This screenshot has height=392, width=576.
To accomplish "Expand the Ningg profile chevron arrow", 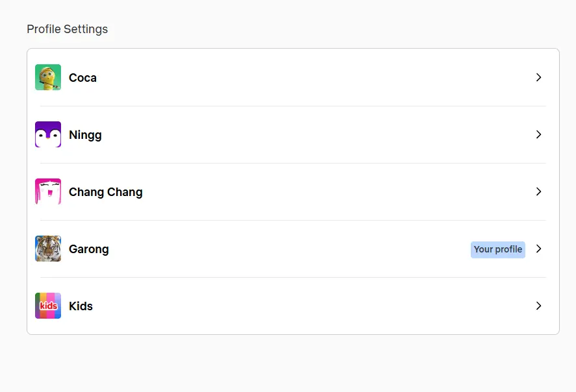I will [538, 134].
